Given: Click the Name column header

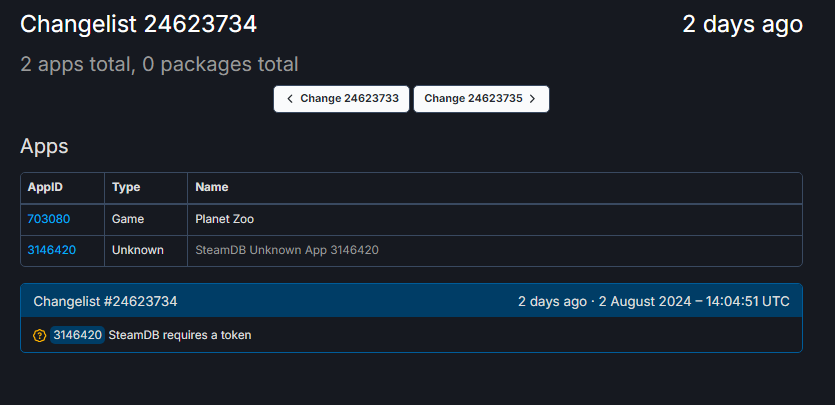Looking at the screenshot, I should point(495,188).
